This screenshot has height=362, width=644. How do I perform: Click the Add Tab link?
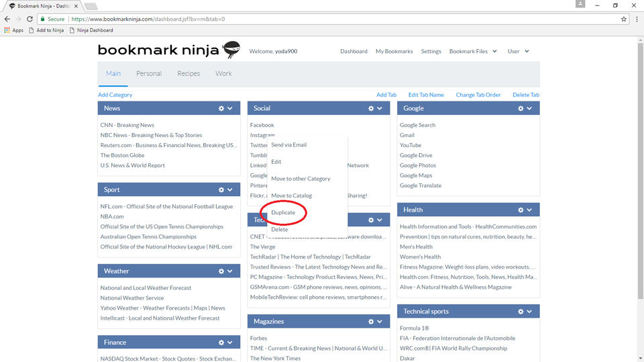pyautogui.click(x=386, y=95)
